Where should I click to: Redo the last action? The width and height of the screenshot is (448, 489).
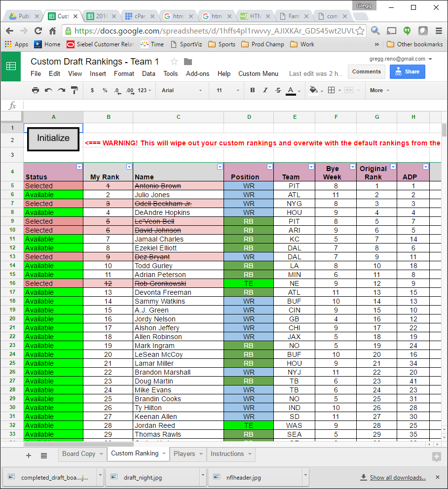tap(62, 90)
